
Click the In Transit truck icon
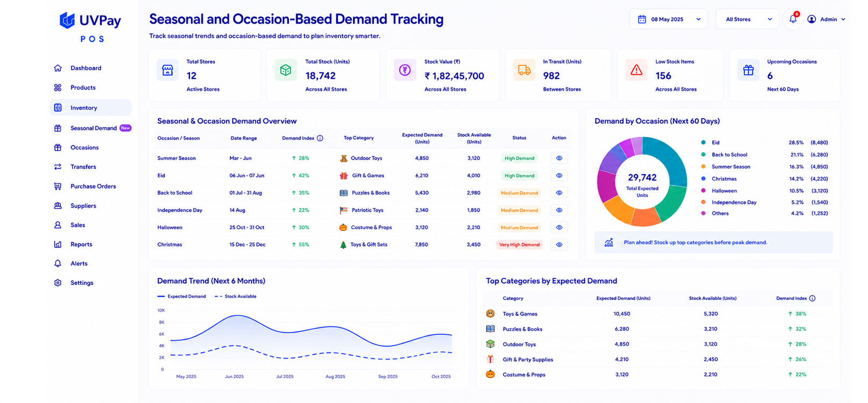point(524,70)
